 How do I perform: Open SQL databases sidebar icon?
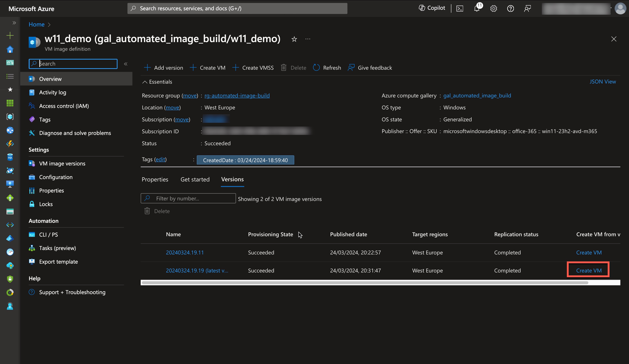click(10, 157)
